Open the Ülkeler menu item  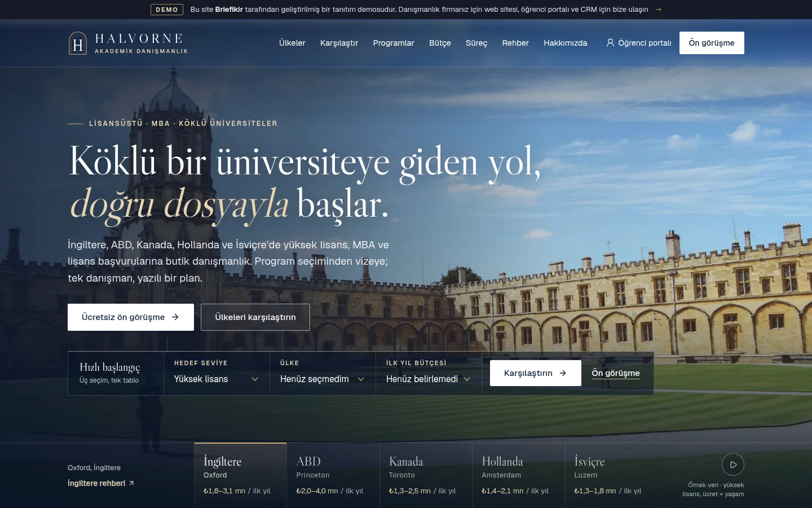pyautogui.click(x=292, y=43)
